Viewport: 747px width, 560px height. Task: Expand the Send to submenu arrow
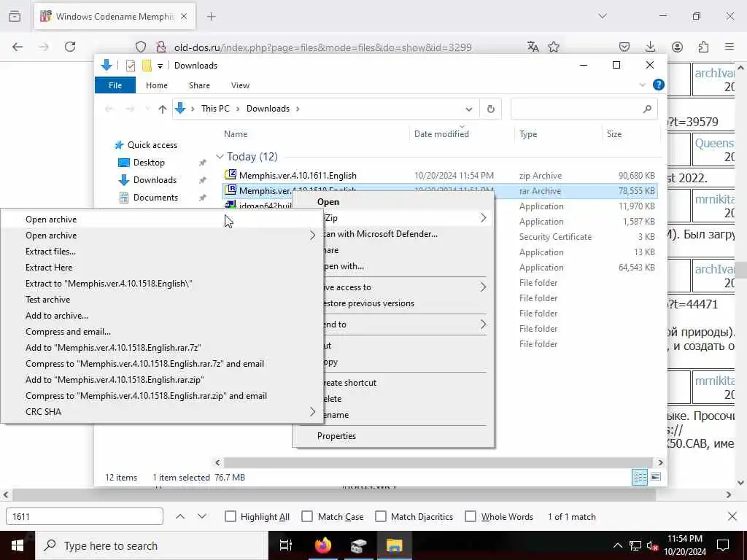[483, 324]
